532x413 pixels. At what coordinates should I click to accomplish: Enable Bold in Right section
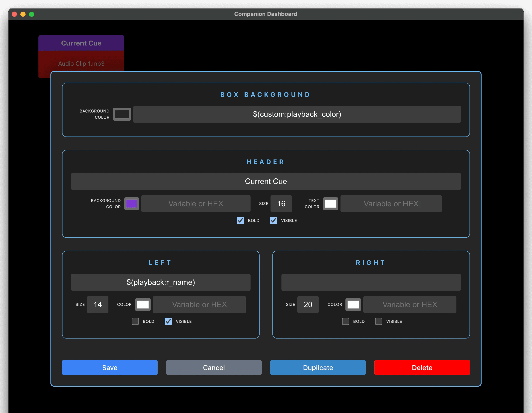[x=345, y=321]
